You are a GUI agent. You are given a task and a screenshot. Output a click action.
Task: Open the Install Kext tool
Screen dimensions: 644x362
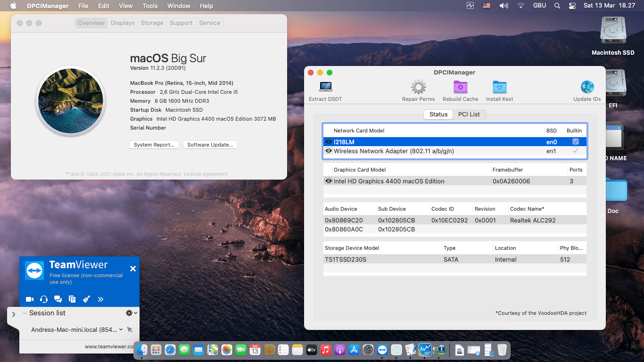coord(499,87)
